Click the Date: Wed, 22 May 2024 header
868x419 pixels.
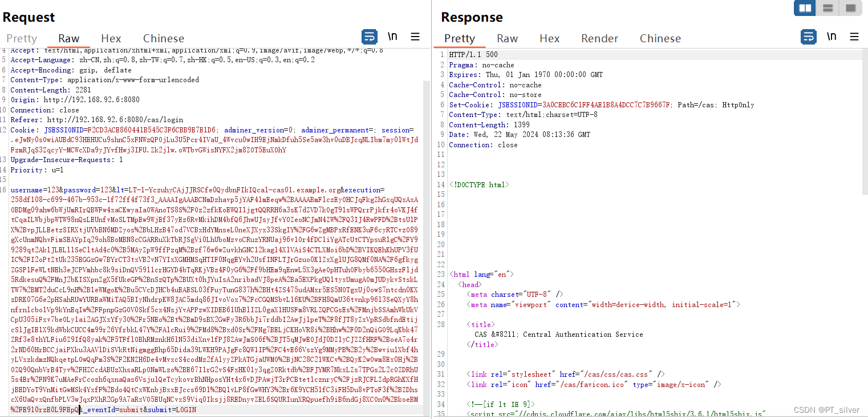point(520,135)
